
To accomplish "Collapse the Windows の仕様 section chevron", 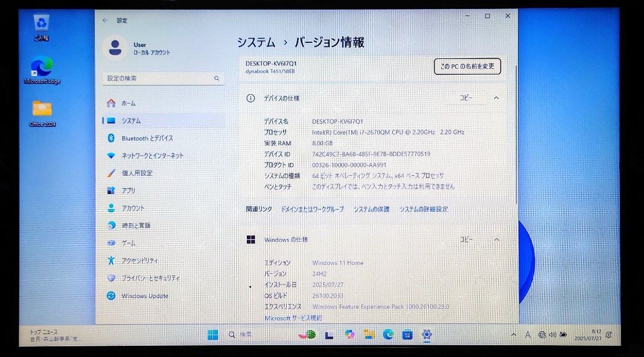I will click(x=496, y=240).
